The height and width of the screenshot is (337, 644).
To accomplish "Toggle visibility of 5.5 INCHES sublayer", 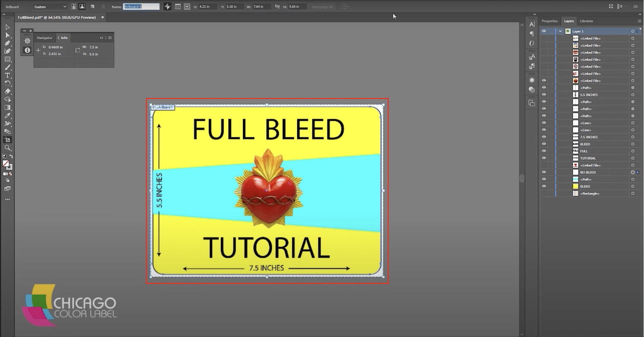I will [x=544, y=95].
